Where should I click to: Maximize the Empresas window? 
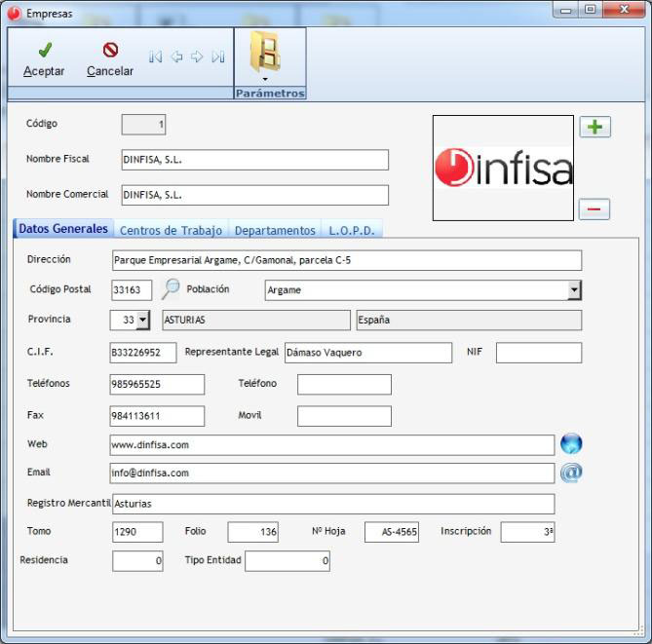[x=590, y=10]
